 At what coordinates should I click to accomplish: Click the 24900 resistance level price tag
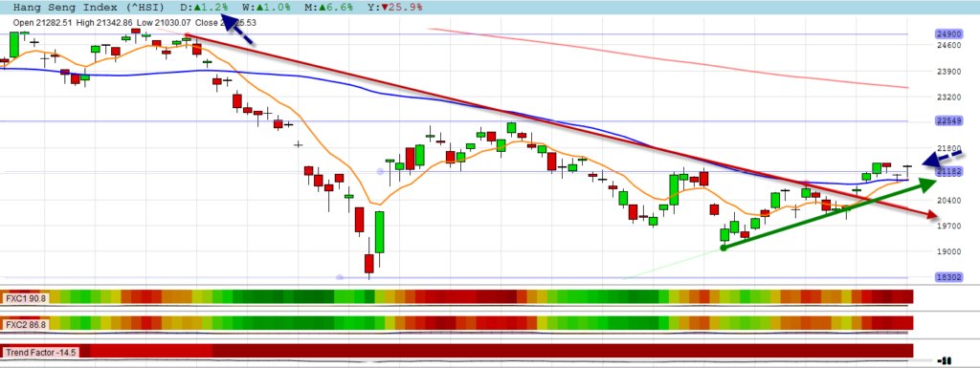point(948,33)
